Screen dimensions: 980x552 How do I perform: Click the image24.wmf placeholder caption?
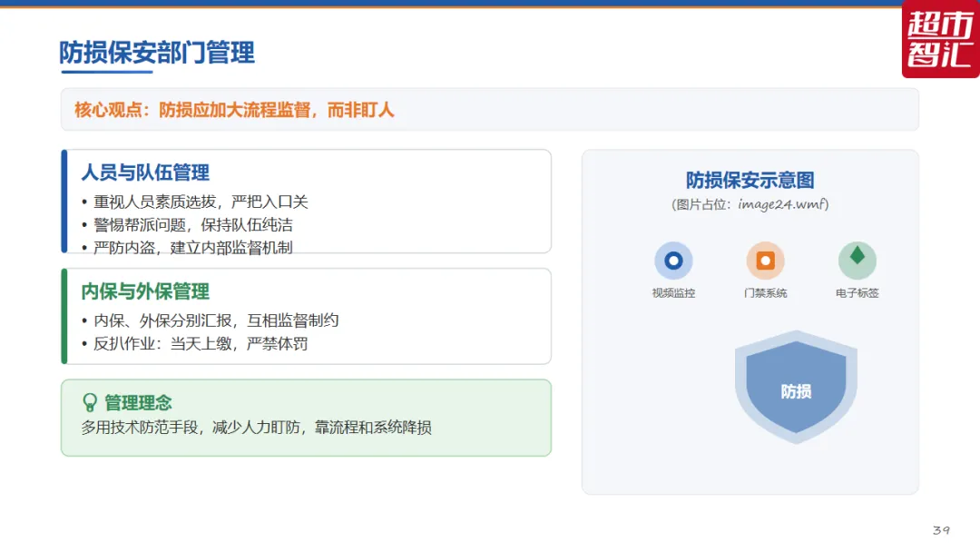pyautogui.click(x=750, y=204)
